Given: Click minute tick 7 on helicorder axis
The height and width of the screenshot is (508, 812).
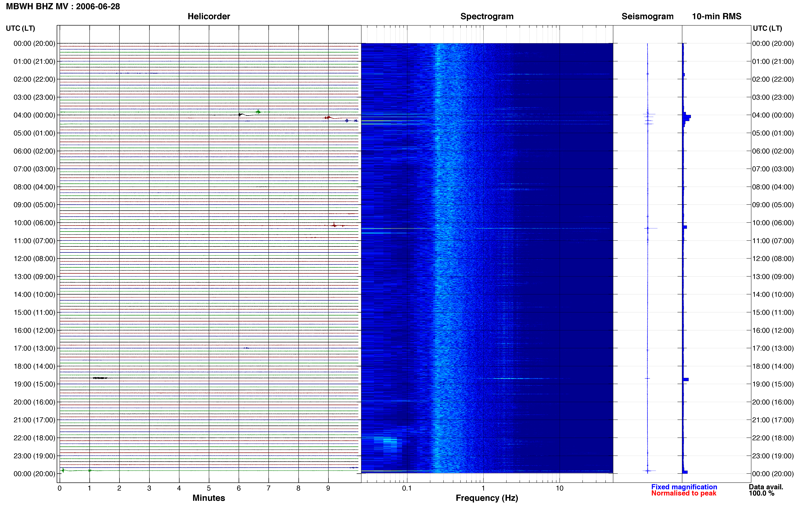Looking at the screenshot, I should point(269,488).
